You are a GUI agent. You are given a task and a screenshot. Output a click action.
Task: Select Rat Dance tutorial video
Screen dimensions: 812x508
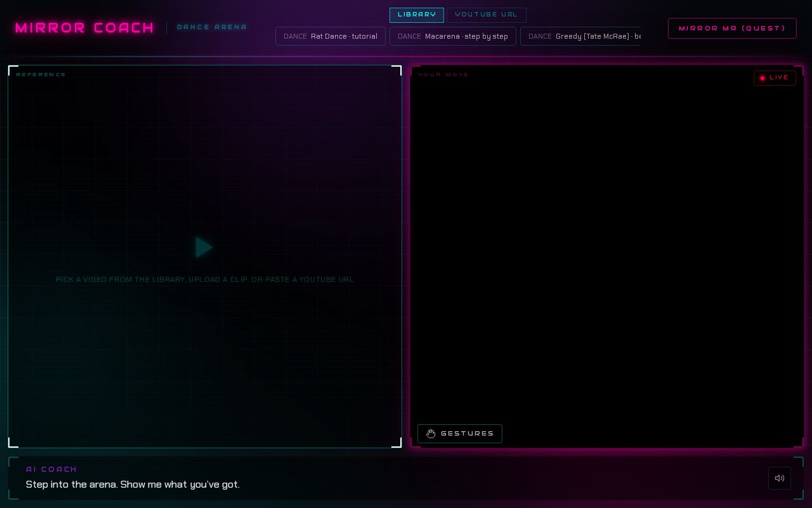331,36
